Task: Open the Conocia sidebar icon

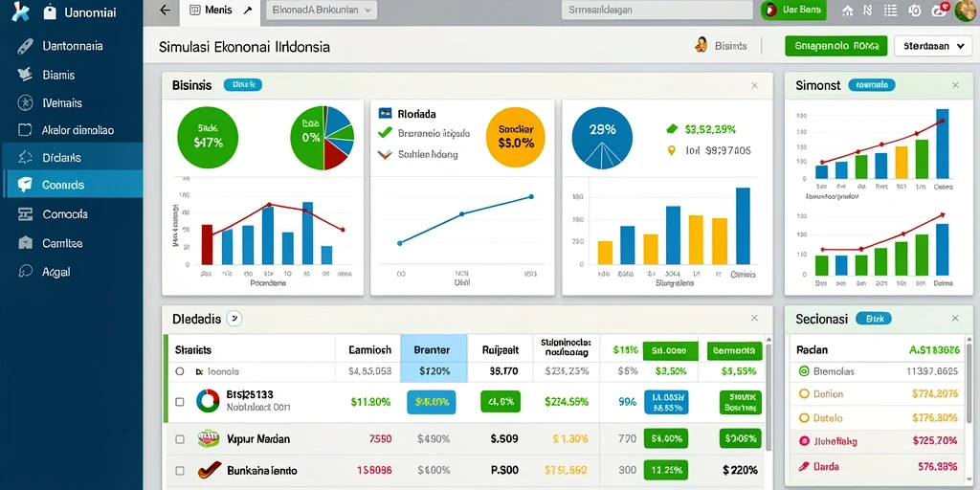Action: tap(25, 214)
